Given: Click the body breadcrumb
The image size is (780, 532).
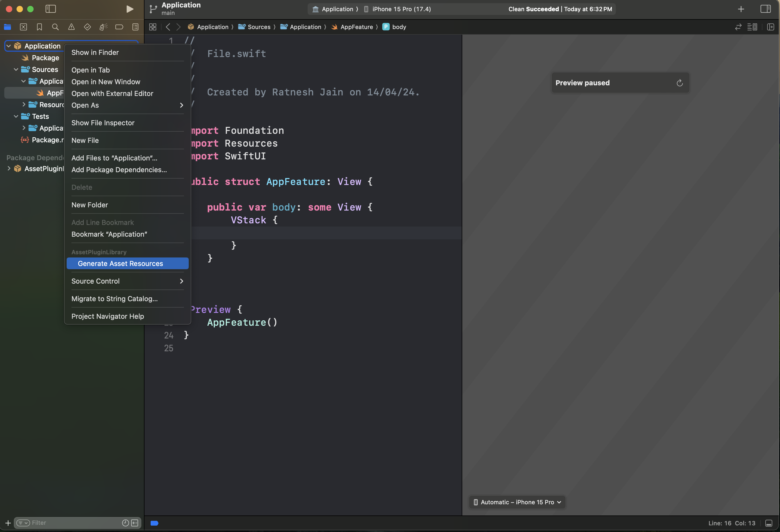Looking at the screenshot, I should tap(394, 27).
